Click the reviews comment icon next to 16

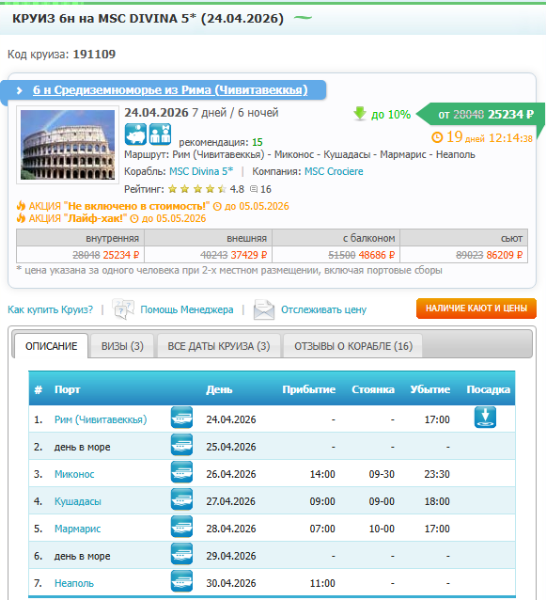pyautogui.click(x=254, y=189)
